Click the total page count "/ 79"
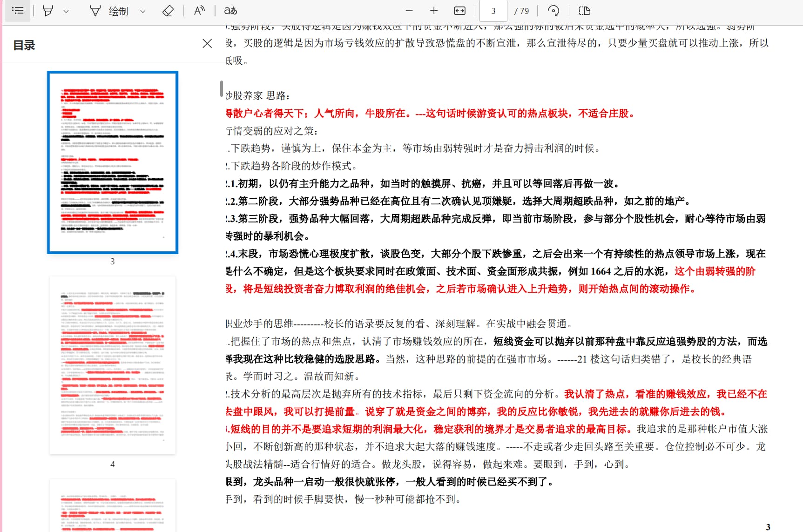This screenshot has height=532, width=803. [521, 11]
